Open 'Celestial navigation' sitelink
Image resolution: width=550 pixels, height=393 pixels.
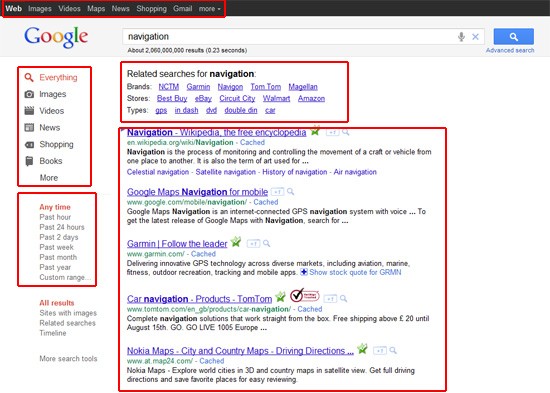coord(158,172)
